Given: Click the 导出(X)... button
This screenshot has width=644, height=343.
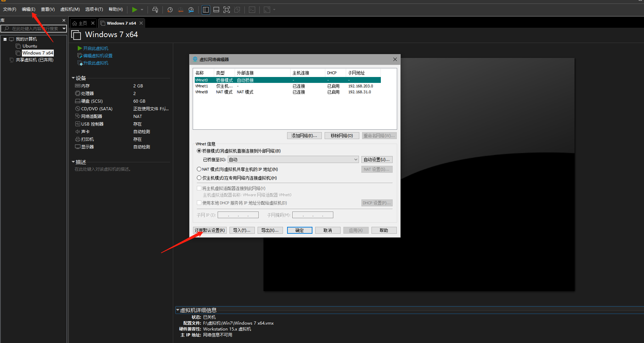Looking at the screenshot, I should click(270, 230).
